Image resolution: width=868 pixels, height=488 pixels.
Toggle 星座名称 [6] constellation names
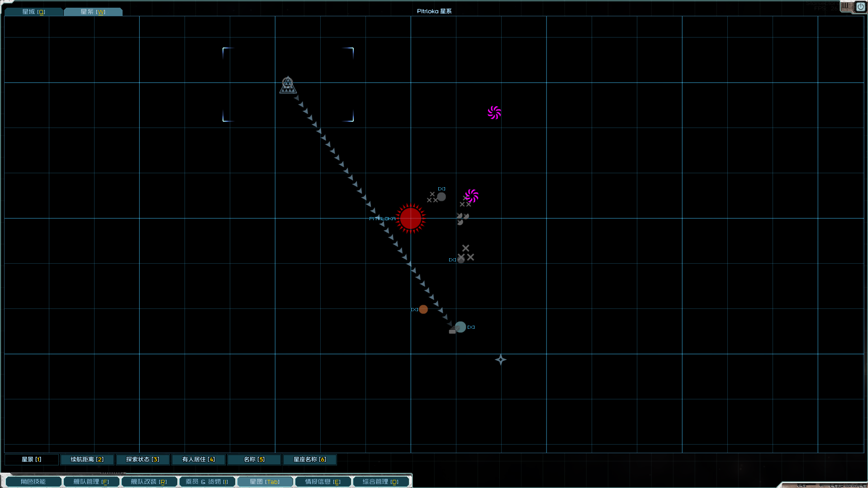(309, 460)
